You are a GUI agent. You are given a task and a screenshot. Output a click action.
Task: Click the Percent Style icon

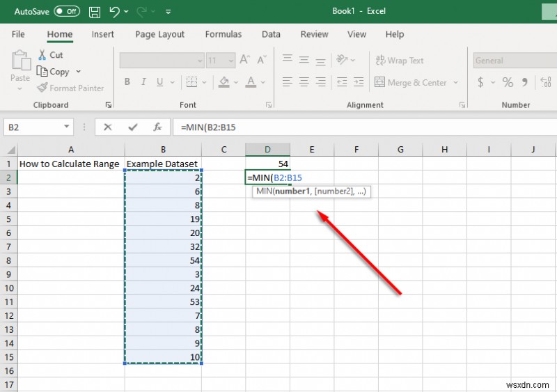(508, 82)
